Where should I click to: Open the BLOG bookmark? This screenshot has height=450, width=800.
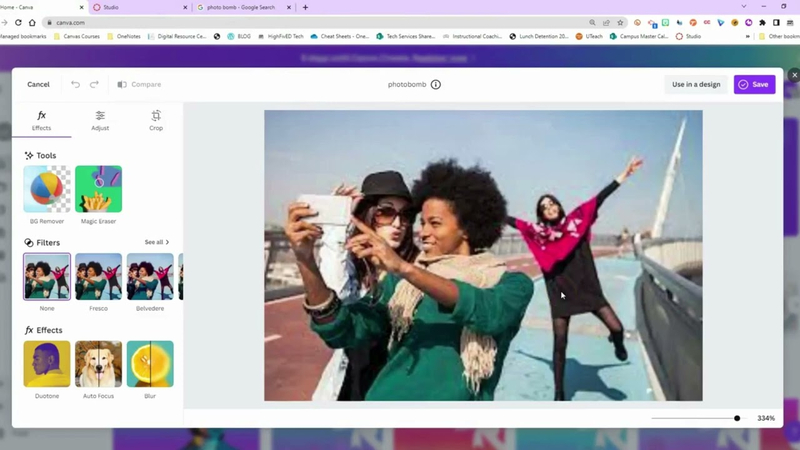click(239, 37)
